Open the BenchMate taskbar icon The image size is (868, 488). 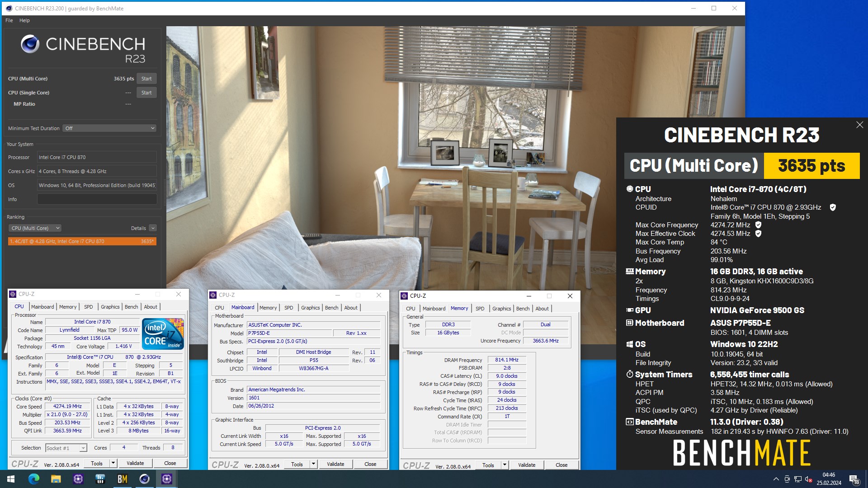(x=122, y=479)
